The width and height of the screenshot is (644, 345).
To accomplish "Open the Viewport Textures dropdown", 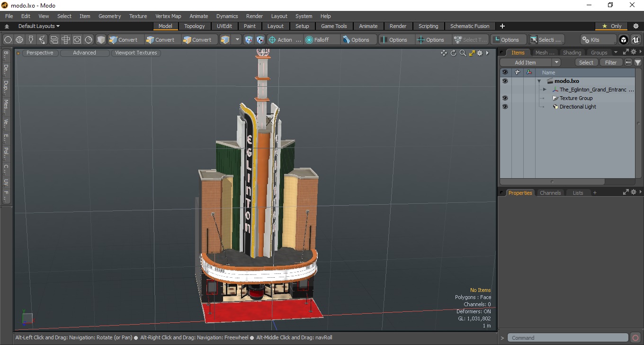I will (x=136, y=53).
